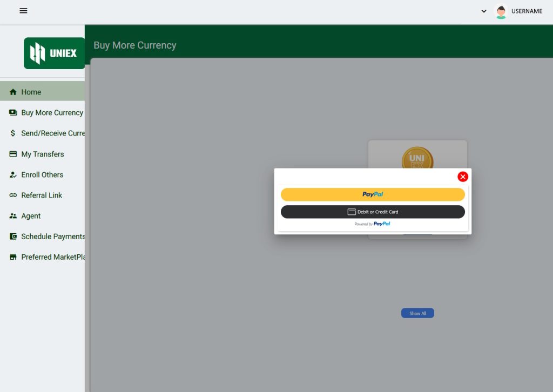Expand the user dropdown chevron
553x392 pixels.
click(x=484, y=11)
